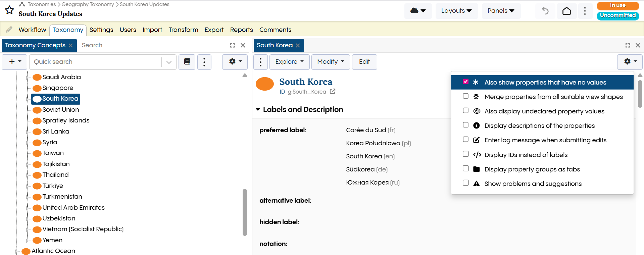The width and height of the screenshot is (644, 255).
Task: Switch to the Reports tab
Action: 241,30
